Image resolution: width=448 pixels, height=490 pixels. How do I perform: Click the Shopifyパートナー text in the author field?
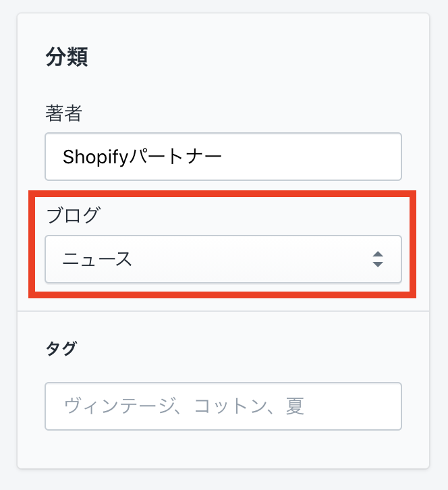pos(142,157)
